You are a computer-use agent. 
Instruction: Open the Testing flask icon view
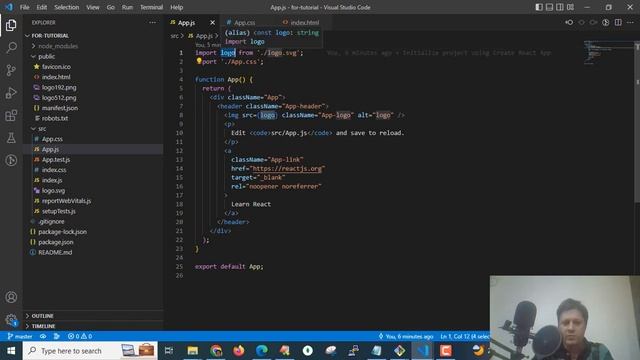pyautogui.click(x=11, y=138)
